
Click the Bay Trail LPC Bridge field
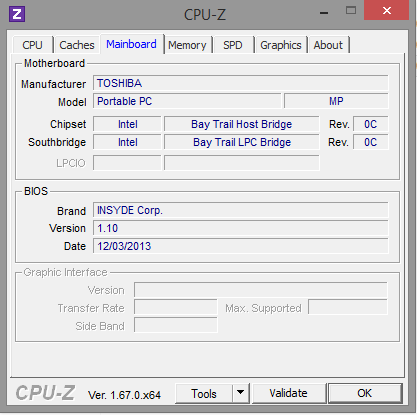[241, 142]
